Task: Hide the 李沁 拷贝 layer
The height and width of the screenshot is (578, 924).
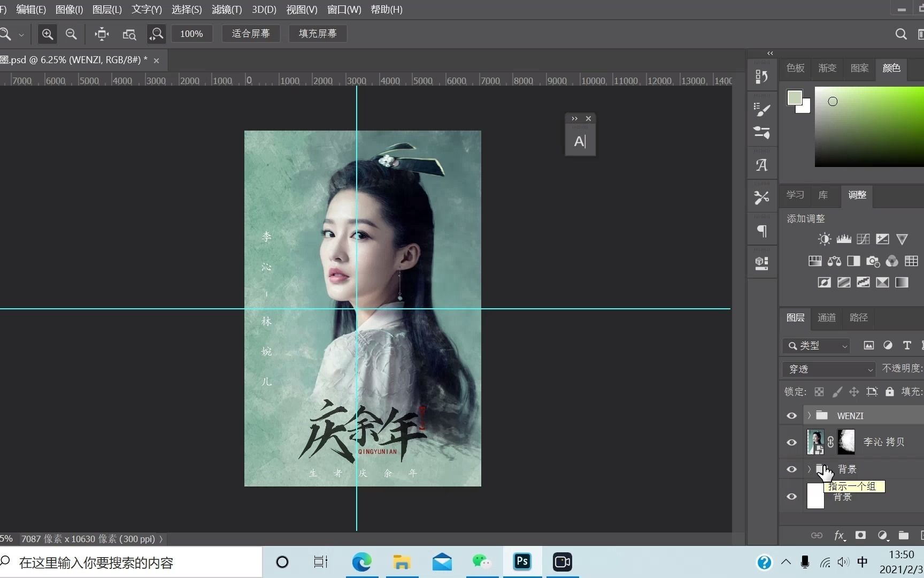Action: pos(792,442)
